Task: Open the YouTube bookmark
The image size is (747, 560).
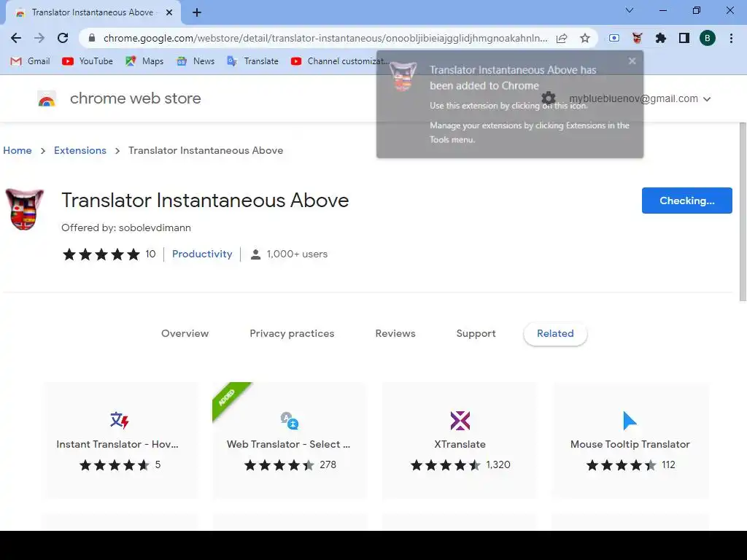Action: point(88,61)
